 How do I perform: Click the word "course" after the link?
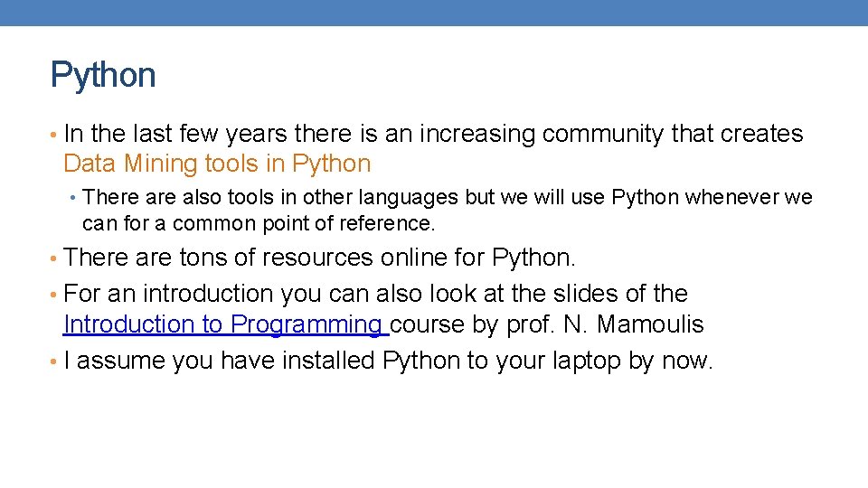[x=427, y=324]
